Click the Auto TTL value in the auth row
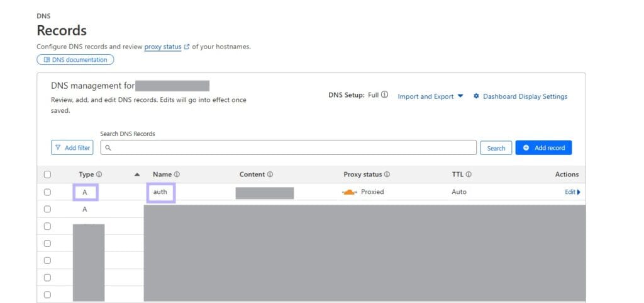Screen dimensions: 644x303 458,192
